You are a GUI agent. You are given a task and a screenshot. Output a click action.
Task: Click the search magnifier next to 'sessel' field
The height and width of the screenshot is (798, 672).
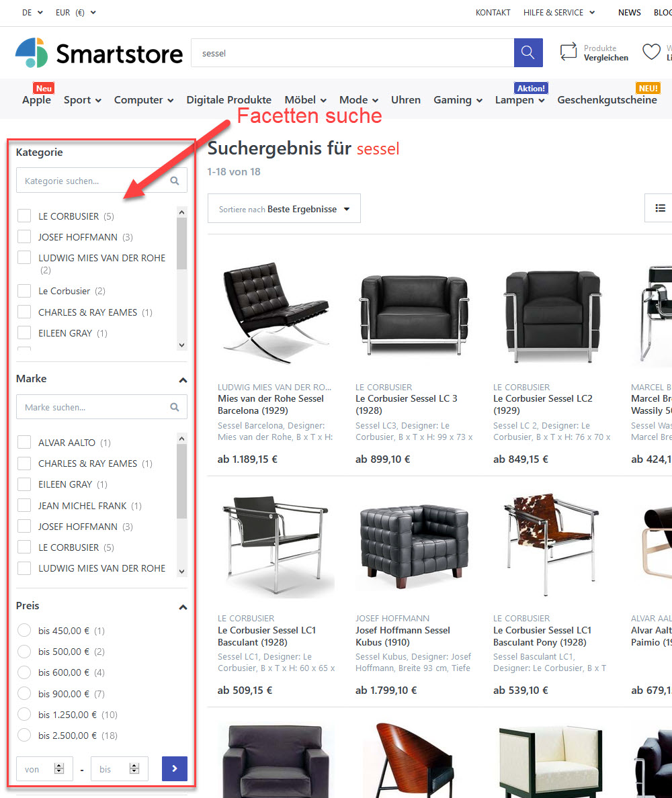click(x=528, y=52)
